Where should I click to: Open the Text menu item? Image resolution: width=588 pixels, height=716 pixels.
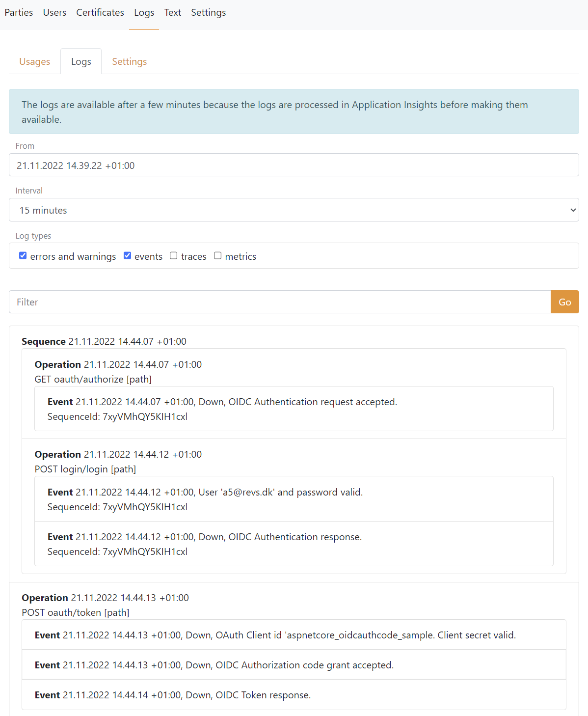[x=172, y=12]
